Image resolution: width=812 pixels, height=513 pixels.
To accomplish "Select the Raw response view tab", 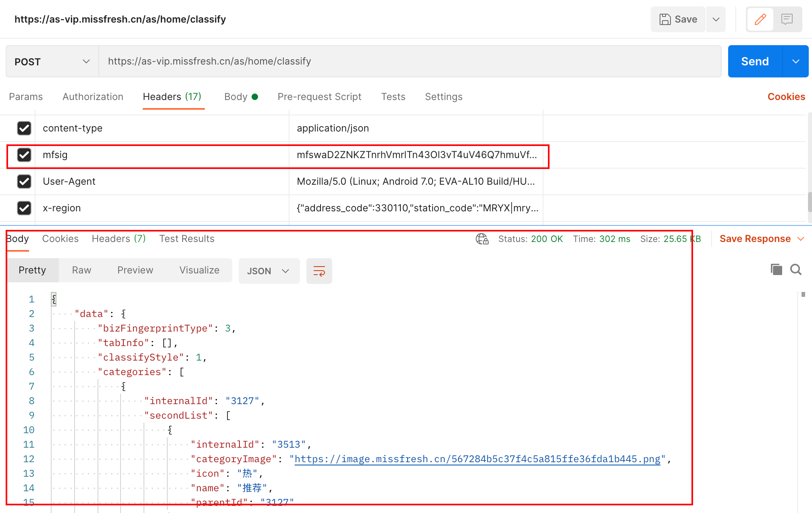I will (81, 270).
